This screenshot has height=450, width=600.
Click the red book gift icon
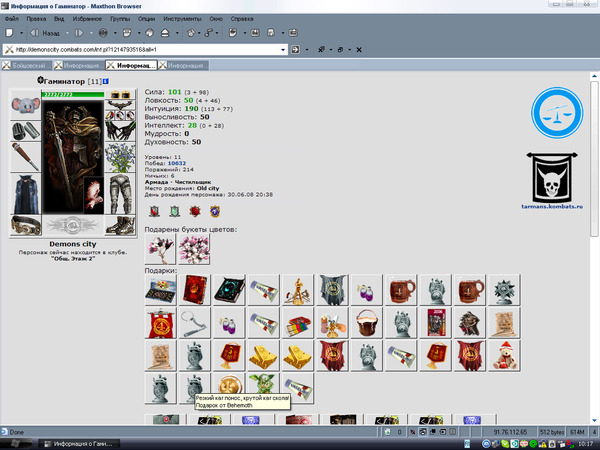(x=195, y=290)
